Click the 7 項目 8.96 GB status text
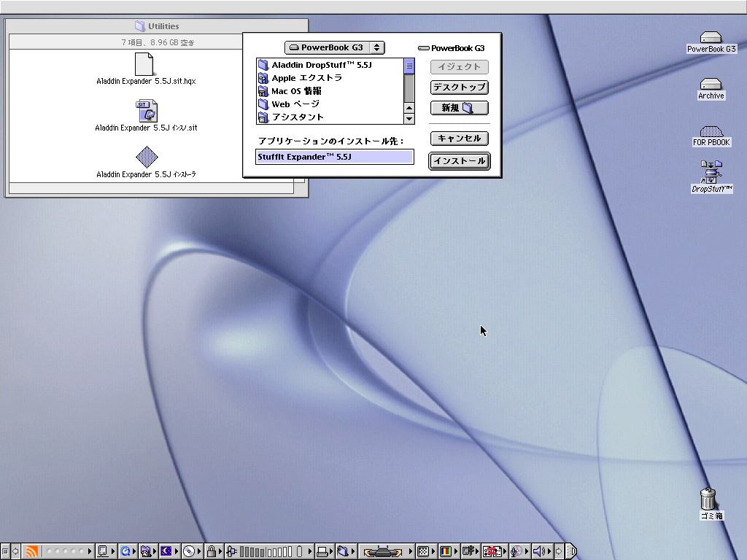 tap(158, 42)
